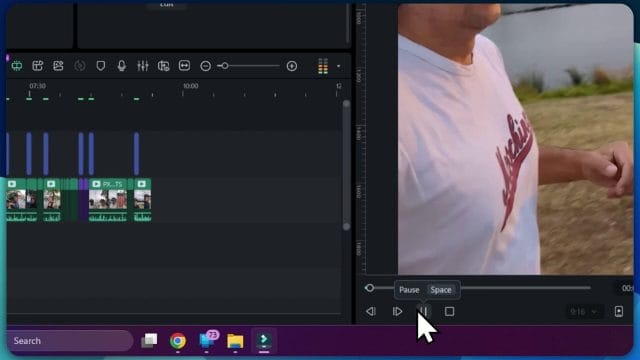The width and height of the screenshot is (640, 360).
Task: Click the Filmora icon in taskbar
Action: [264, 340]
